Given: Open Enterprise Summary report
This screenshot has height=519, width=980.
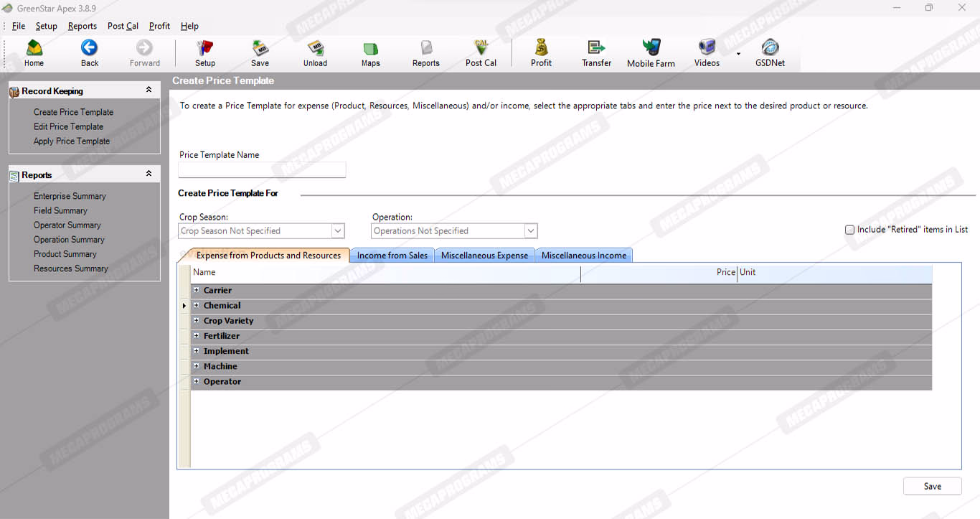Looking at the screenshot, I should (x=70, y=196).
